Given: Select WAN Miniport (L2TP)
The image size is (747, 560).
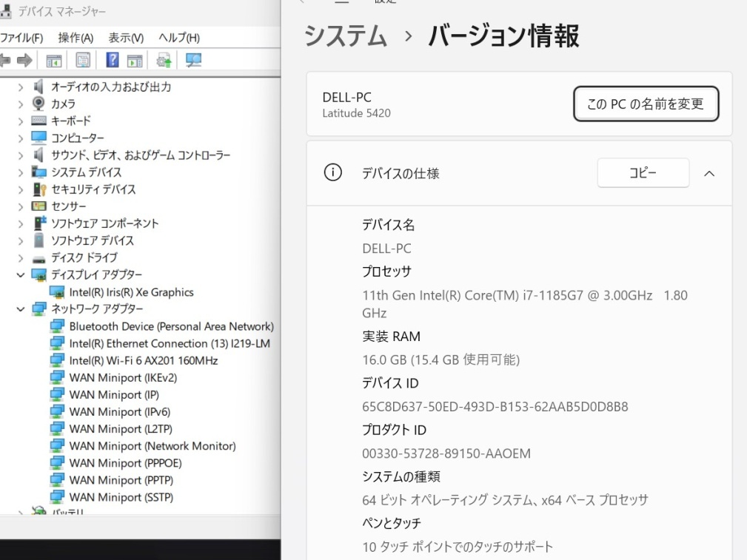Looking at the screenshot, I should (121, 430).
